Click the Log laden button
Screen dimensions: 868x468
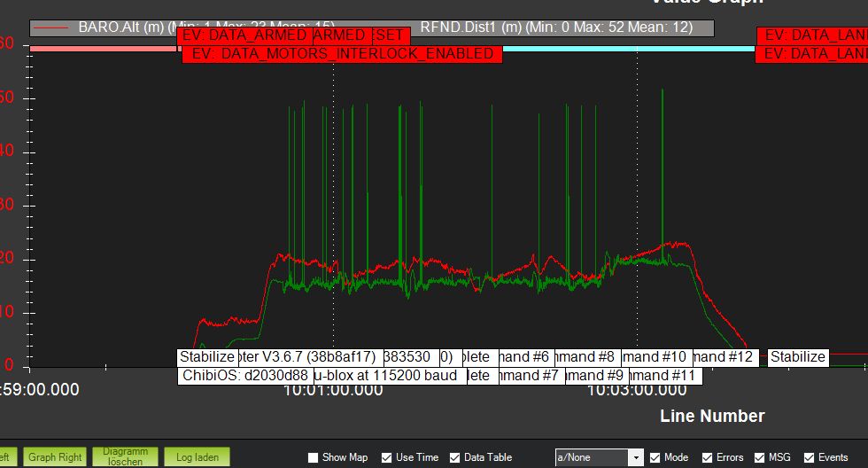(197, 457)
